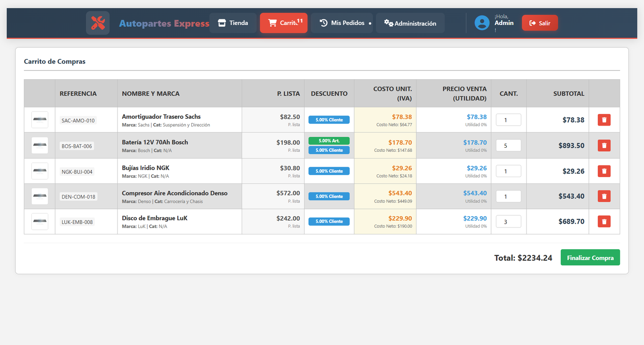Click the user avatar icon

click(x=482, y=23)
